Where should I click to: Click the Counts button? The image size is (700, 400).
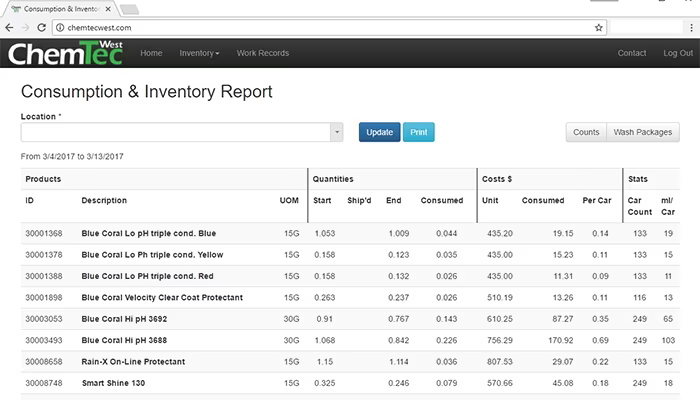(586, 132)
